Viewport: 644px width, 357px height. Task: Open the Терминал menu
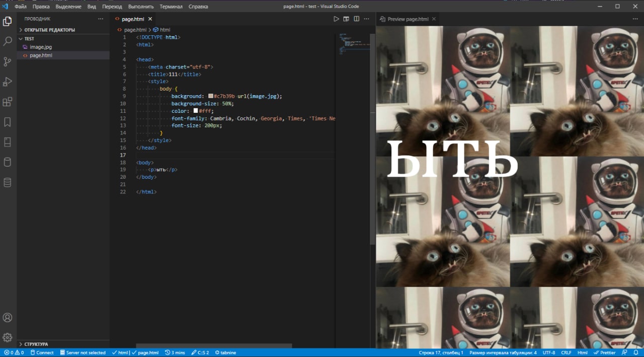(171, 7)
